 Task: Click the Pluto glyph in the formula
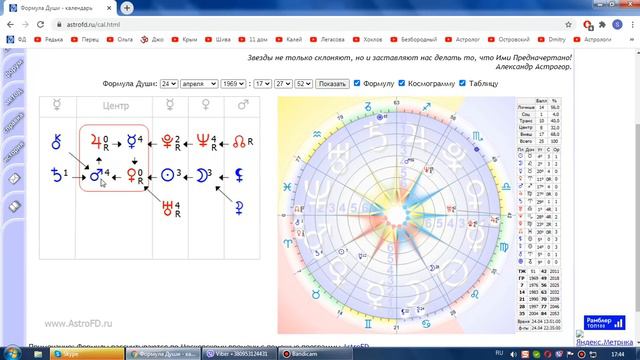pos(167,142)
